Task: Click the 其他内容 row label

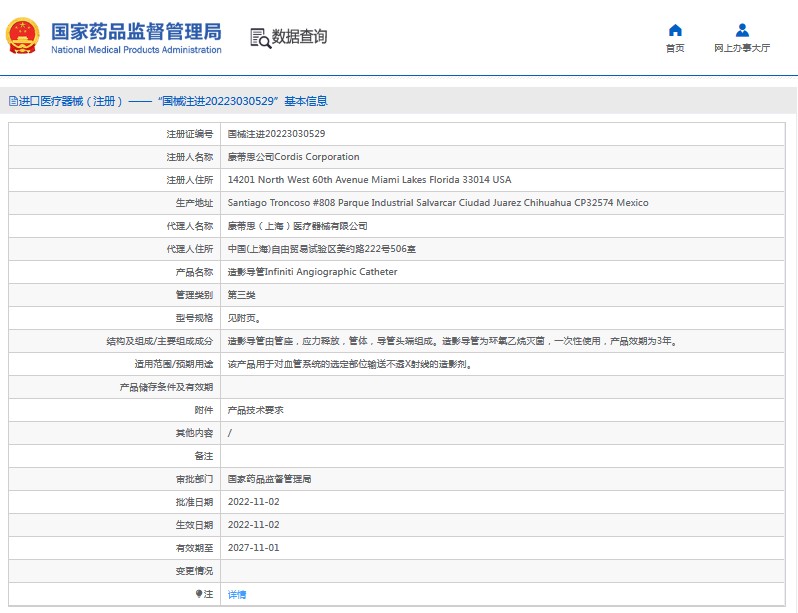Action: coord(194,433)
